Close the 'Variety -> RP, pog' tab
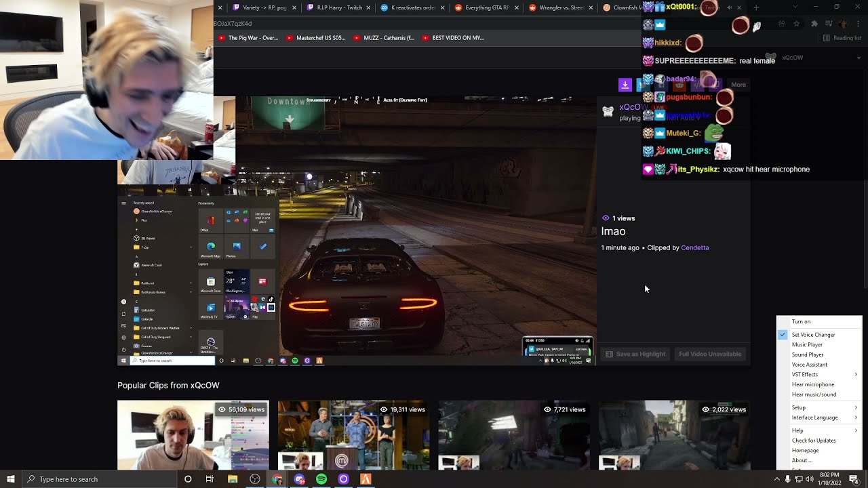This screenshot has width=868, height=488. (294, 7)
